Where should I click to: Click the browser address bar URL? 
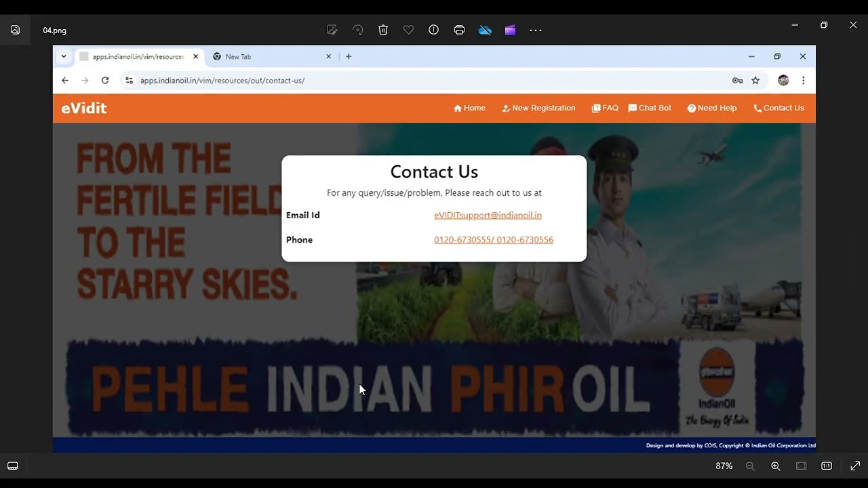(x=222, y=80)
